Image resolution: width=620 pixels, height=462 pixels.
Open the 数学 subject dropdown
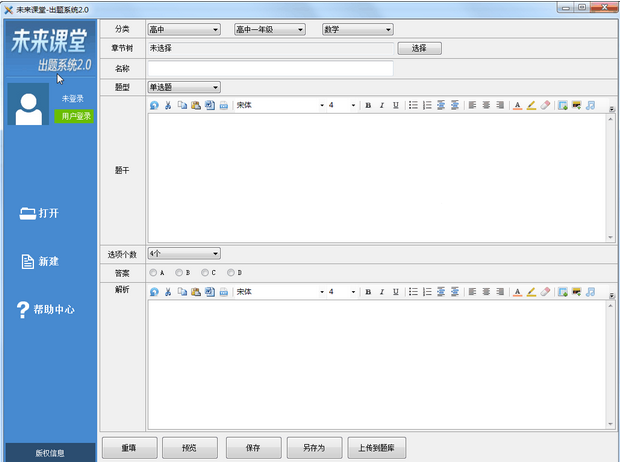pos(358,29)
